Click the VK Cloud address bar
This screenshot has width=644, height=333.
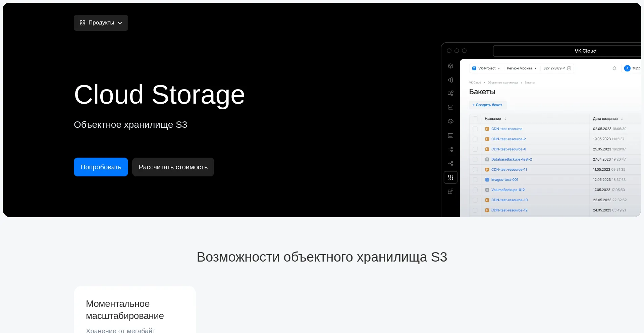(567, 51)
